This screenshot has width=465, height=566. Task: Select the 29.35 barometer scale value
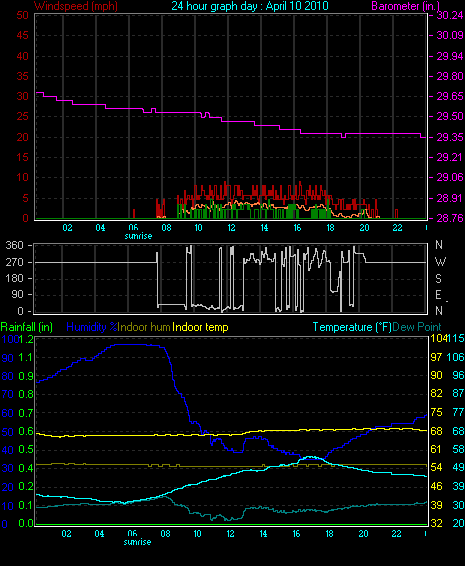450,137
